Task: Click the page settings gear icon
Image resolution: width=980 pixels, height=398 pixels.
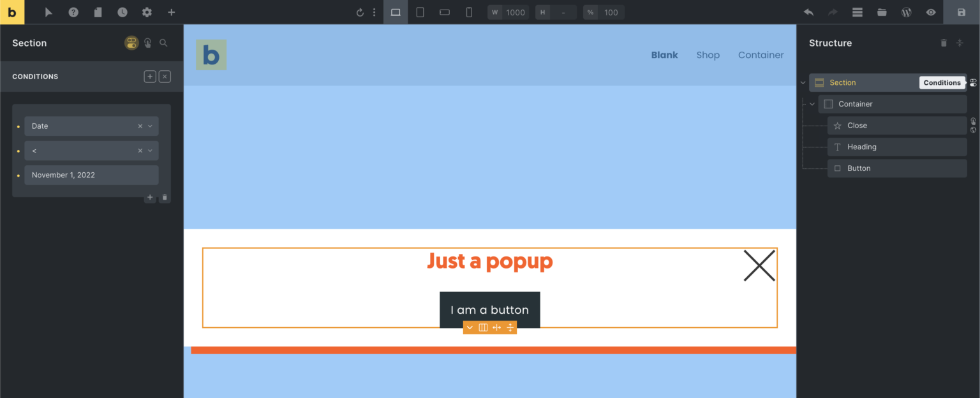Action: tap(147, 12)
